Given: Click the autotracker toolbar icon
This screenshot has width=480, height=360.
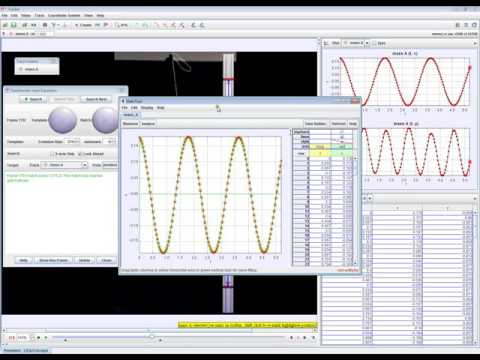Looking at the screenshot, I should (x=106, y=25).
